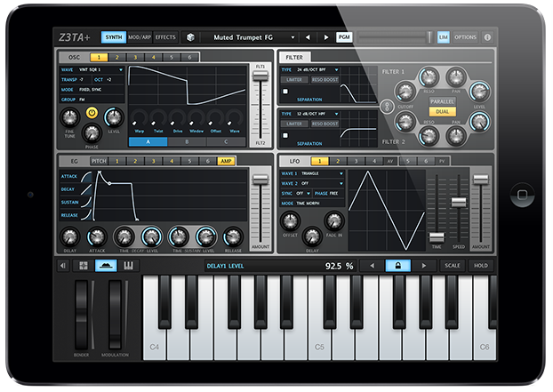
Task: Click the LFO Fade In knob
Action: [x=334, y=221]
